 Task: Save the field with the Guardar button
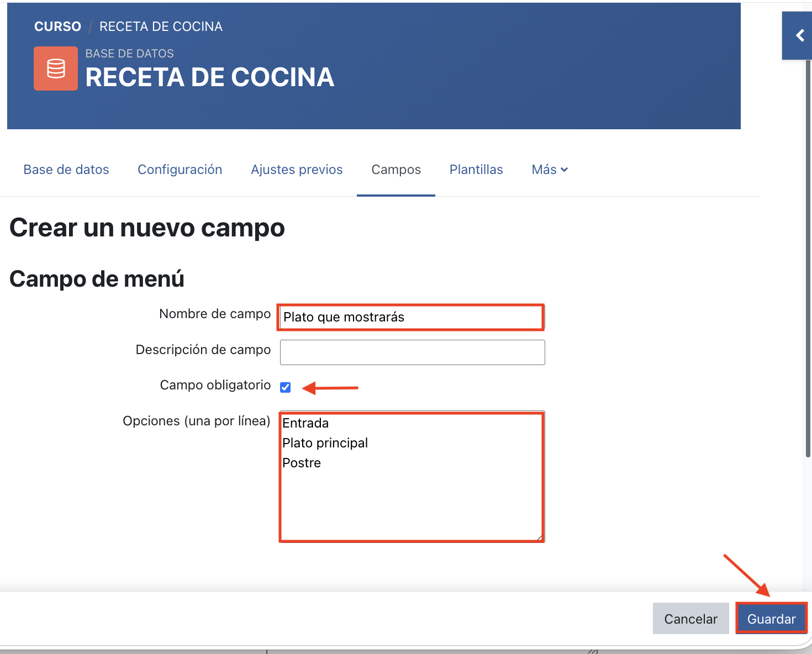click(771, 619)
